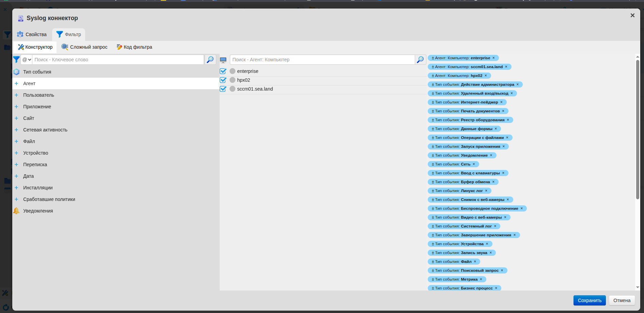Click the 'Тип события: Метрика' tag text

coord(456,279)
